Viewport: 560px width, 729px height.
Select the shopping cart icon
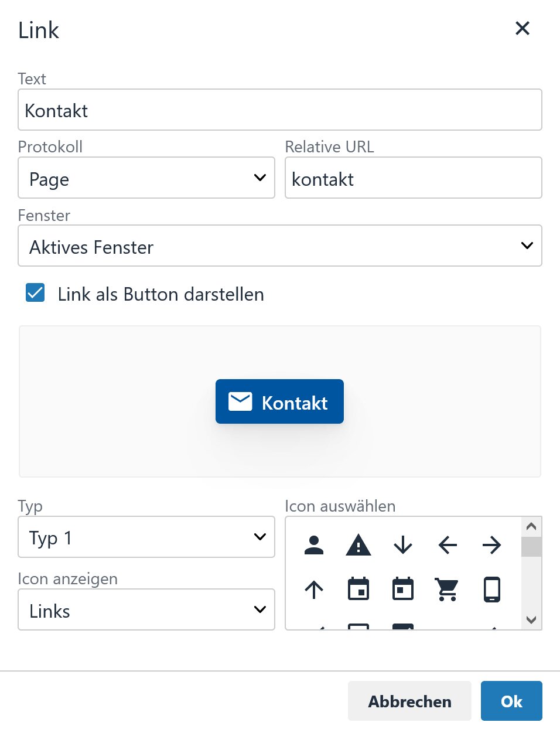[448, 590]
